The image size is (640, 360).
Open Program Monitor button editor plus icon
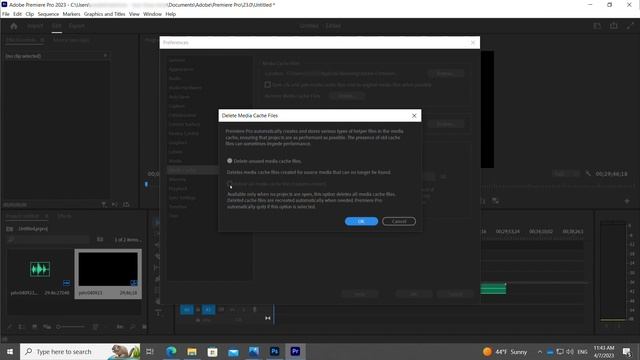pyautogui.click(x=627, y=201)
